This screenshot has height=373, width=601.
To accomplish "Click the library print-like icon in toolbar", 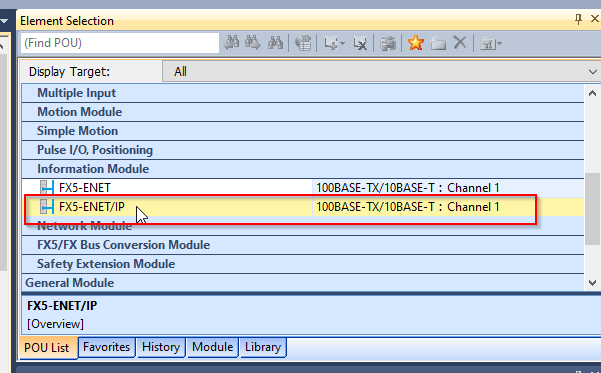I will tap(388, 43).
